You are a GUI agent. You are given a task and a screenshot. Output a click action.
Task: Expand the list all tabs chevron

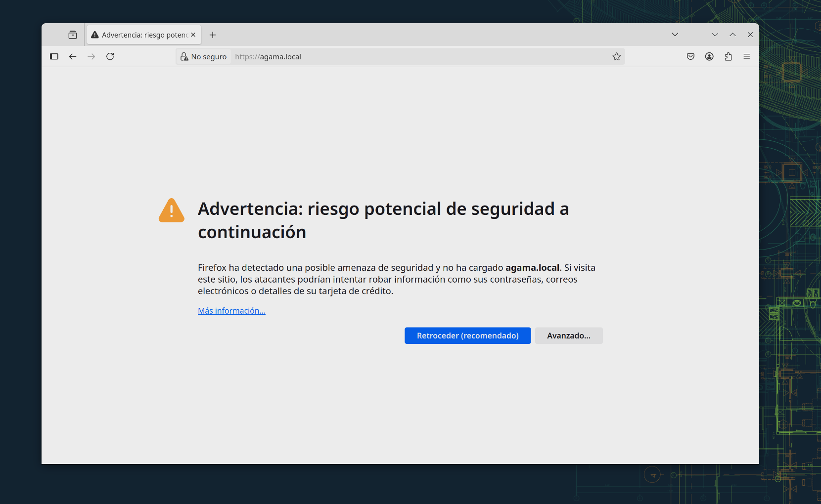(x=675, y=35)
